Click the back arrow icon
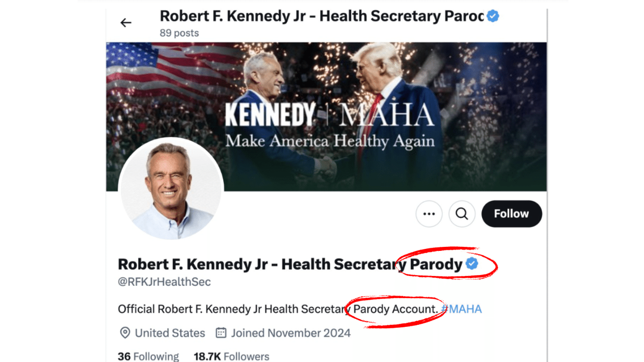The width and height of the screenshot is (644, 362). click(125, 22)
